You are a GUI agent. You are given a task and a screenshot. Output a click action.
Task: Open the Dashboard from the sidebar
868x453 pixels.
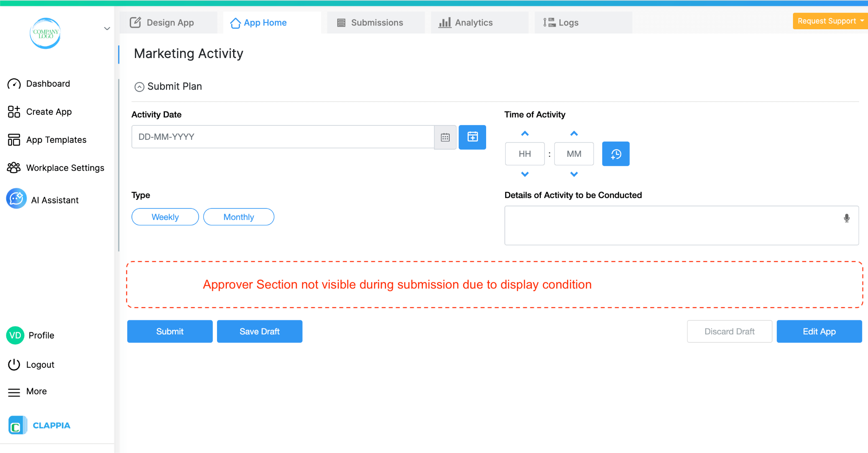48,83
